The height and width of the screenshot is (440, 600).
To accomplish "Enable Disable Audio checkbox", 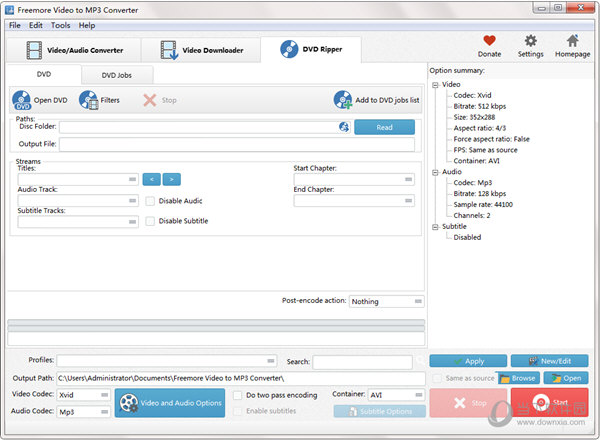I will 150,201.
